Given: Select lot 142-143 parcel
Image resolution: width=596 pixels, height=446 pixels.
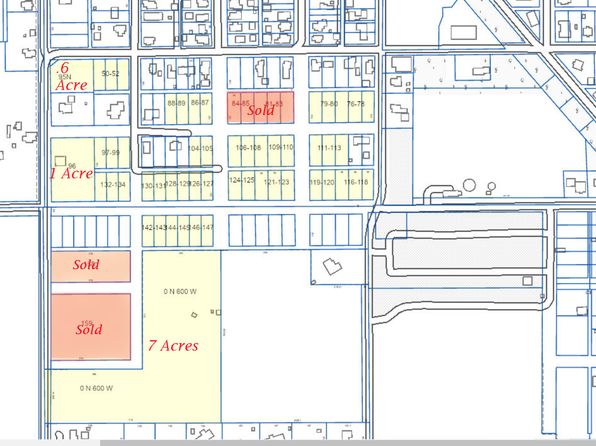Looking at the screenshot, I should tap(154, 231).
